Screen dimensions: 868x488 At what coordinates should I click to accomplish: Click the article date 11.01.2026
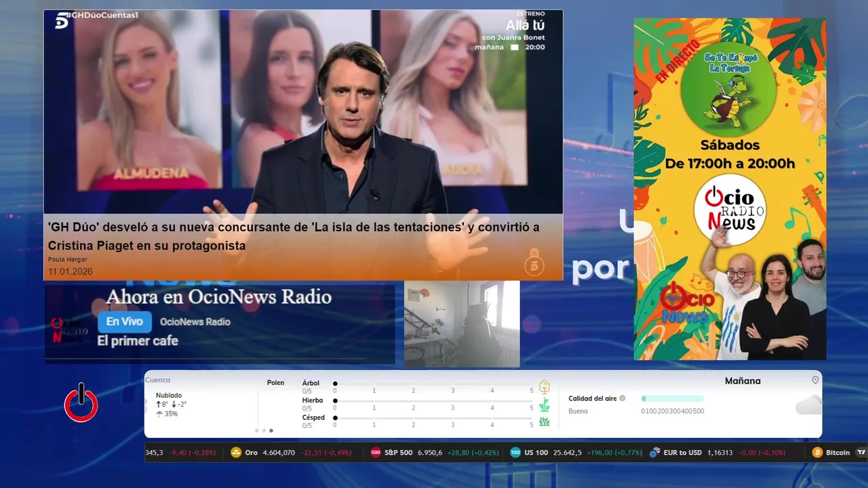pos(70,272)
